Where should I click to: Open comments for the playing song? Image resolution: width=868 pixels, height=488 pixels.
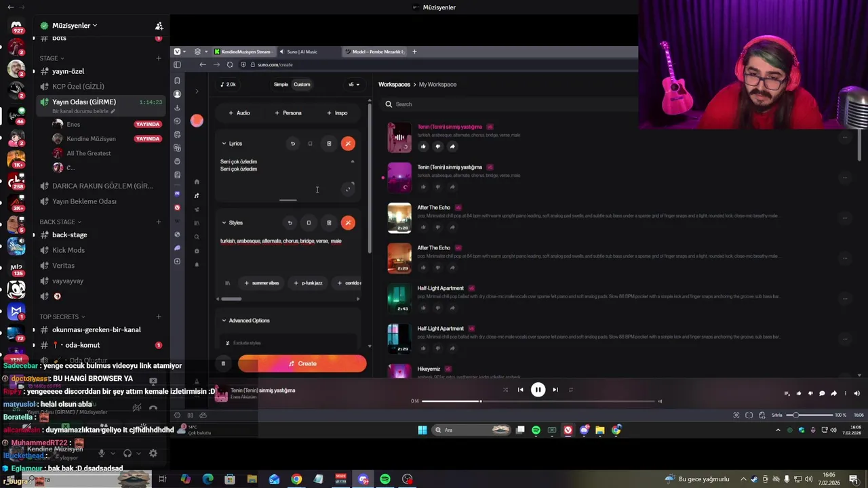click(x=822, y=393)
